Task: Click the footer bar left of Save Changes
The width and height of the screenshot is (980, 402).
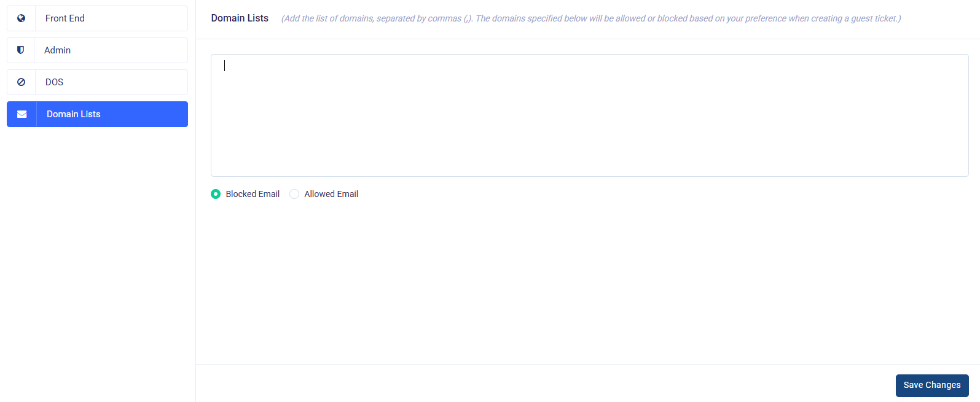Action: 541,385
